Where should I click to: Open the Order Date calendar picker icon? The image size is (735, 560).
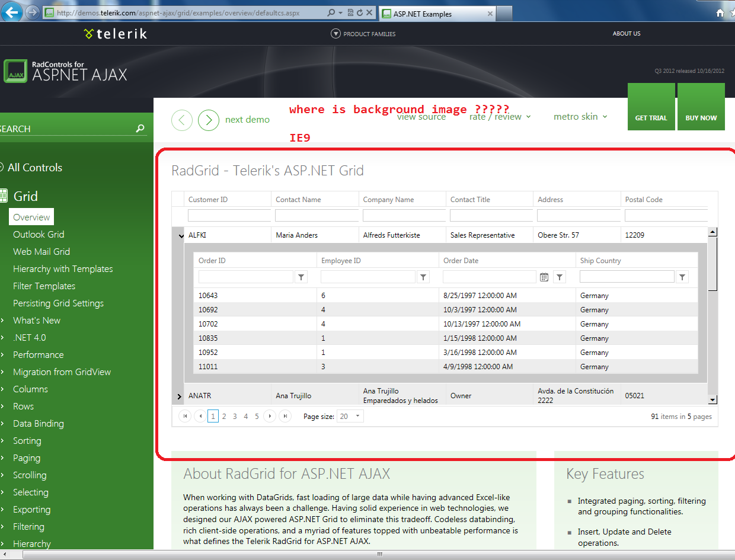[544, 277]
